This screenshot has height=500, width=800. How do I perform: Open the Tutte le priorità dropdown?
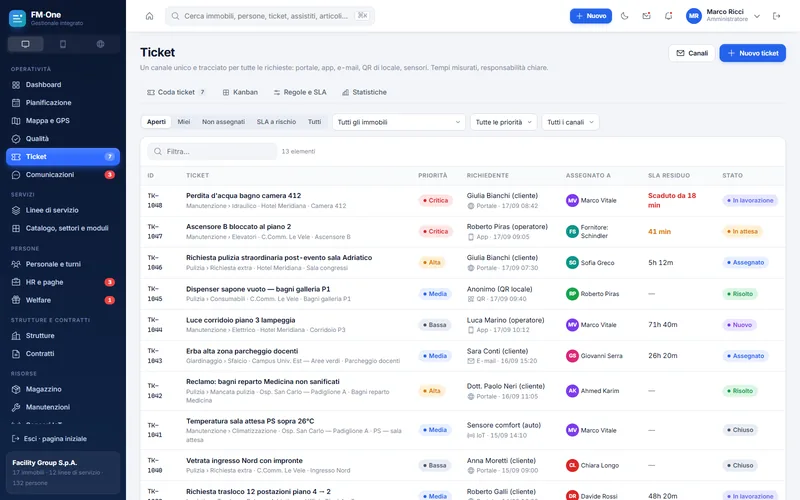tap(504, 122)
